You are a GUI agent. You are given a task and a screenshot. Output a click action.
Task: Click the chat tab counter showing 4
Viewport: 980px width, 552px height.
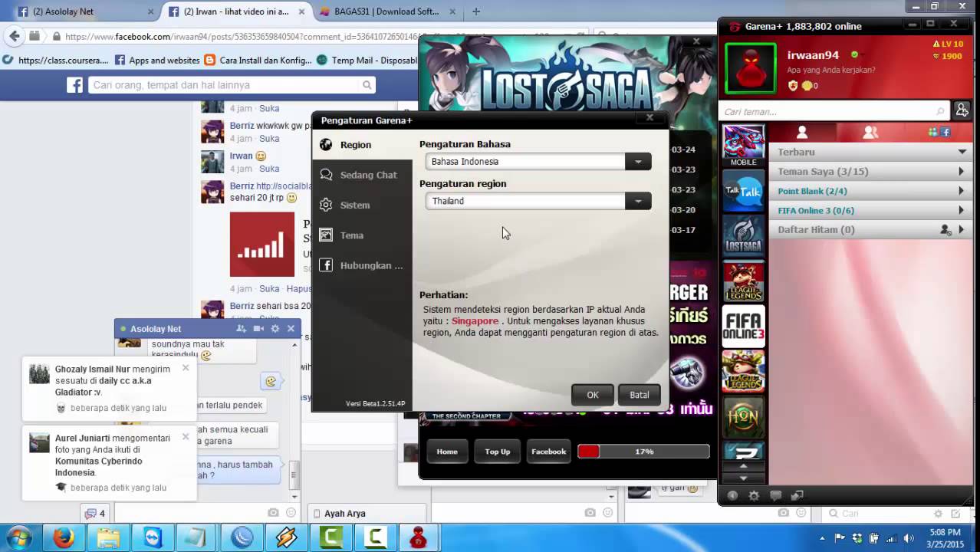click(x=95, y=513)
